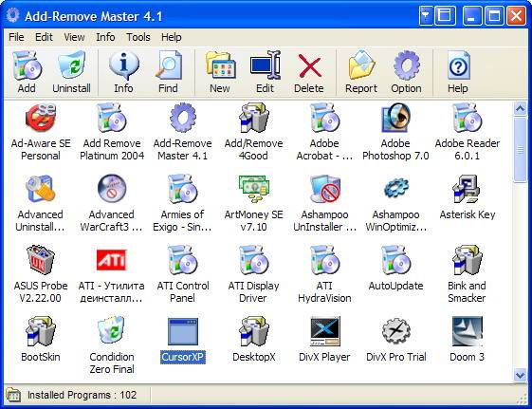Screen dimensions: 532x409
Task: Open the Help menu
Action: point(172,37)
